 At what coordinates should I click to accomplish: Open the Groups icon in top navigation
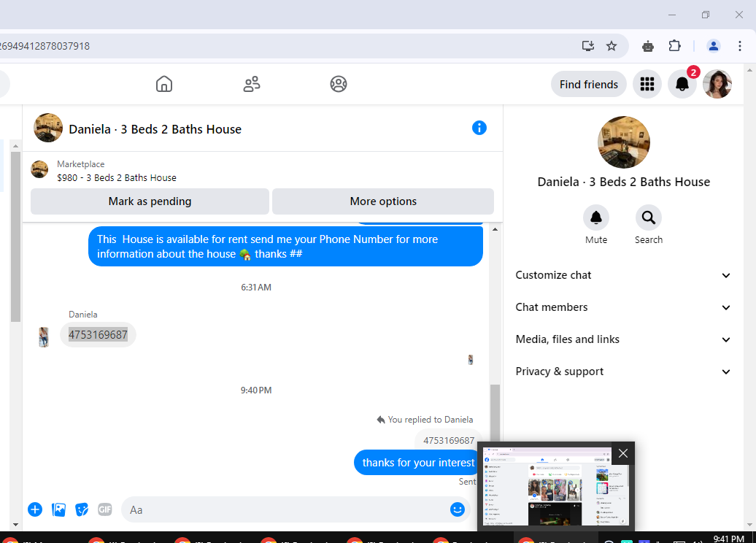[x=339, y=84]
